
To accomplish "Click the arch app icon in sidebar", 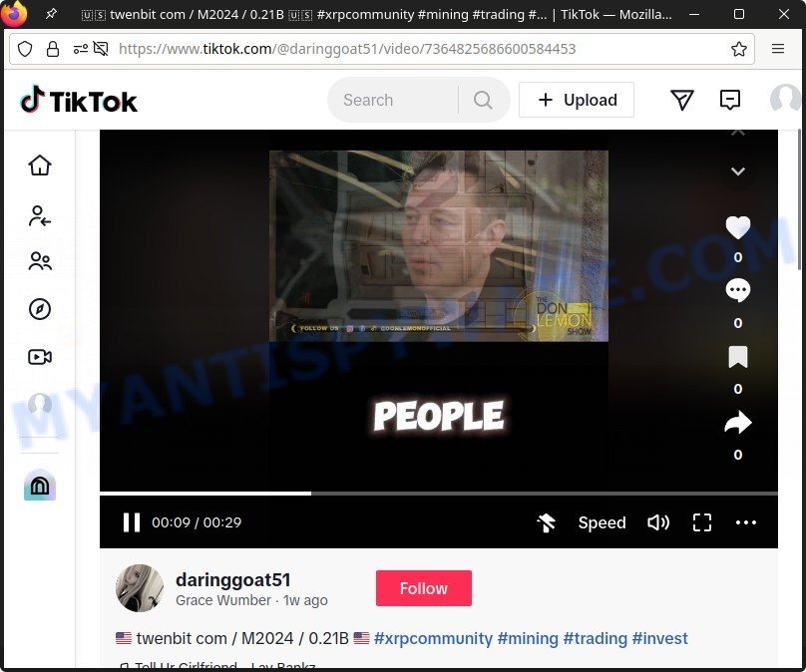I will [40, 486].
